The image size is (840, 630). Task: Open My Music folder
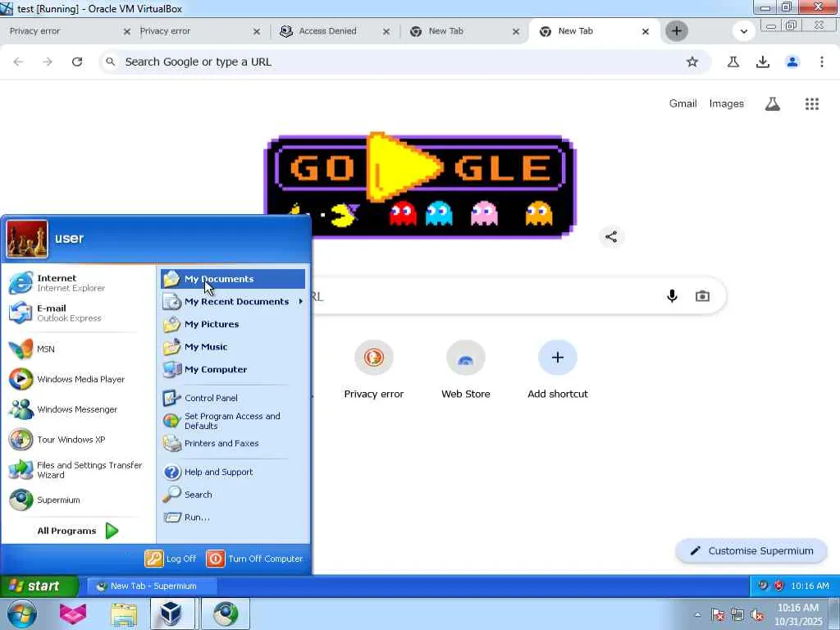pyautogui.click(x=233, y=347)
